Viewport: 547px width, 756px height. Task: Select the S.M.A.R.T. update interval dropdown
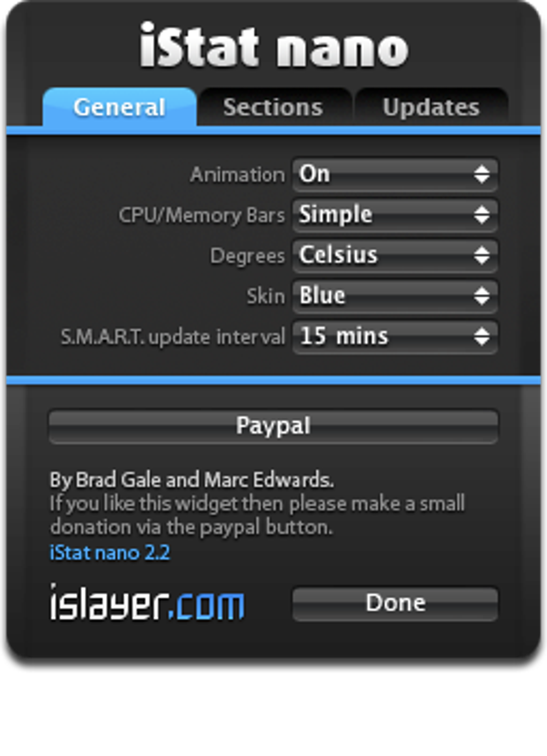click(x=395, y=337)
